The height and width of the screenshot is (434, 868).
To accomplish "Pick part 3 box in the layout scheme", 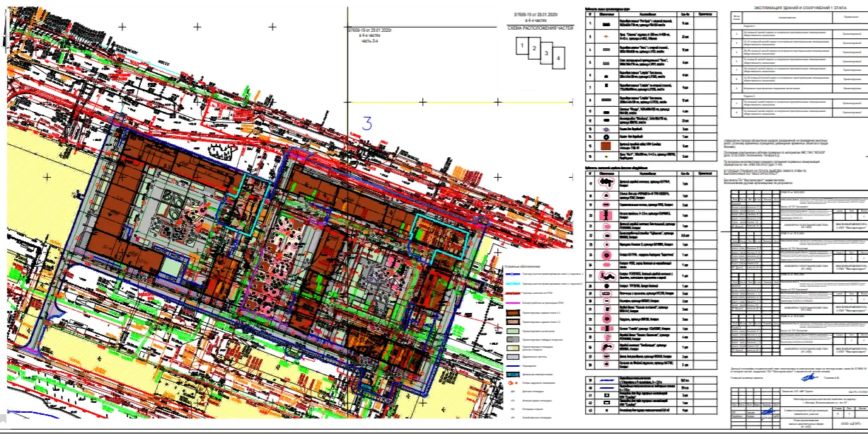I will coord(546,54).
